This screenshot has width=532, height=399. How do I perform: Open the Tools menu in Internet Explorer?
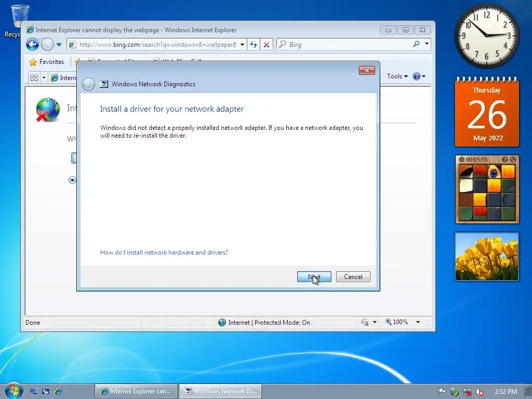[x=397, y=76]
